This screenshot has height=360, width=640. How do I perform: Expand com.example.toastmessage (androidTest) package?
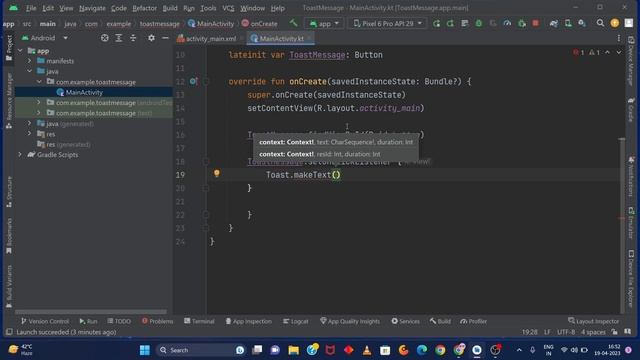(39, 102)
